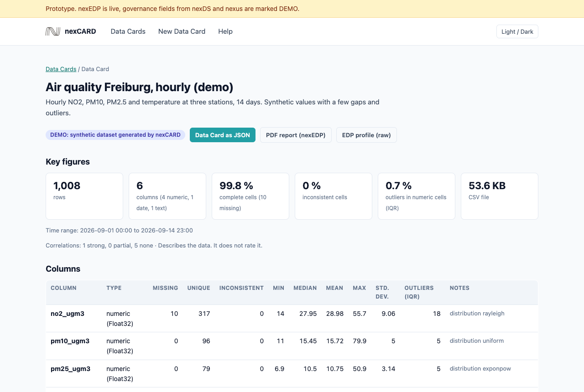Image resolution: width=584 pixels, height=392 pixels.
Task: Click the max value 50.9
Action: [x=360, y=369]
